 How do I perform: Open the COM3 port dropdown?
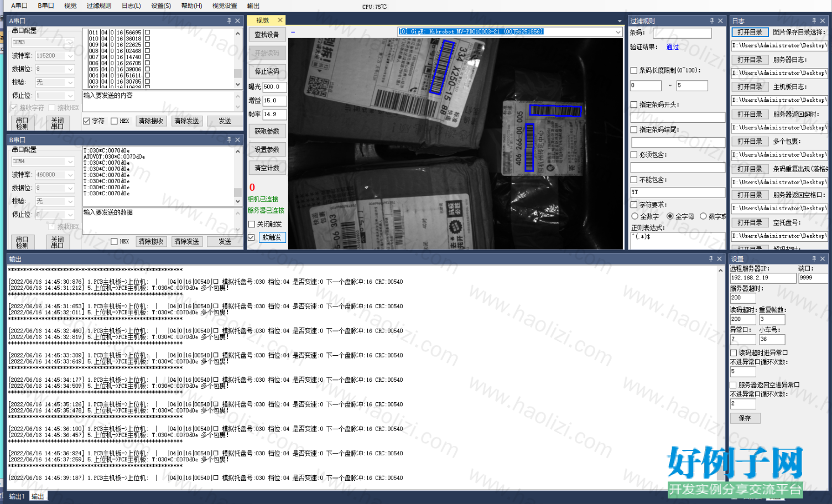click(x=70, y=43)
